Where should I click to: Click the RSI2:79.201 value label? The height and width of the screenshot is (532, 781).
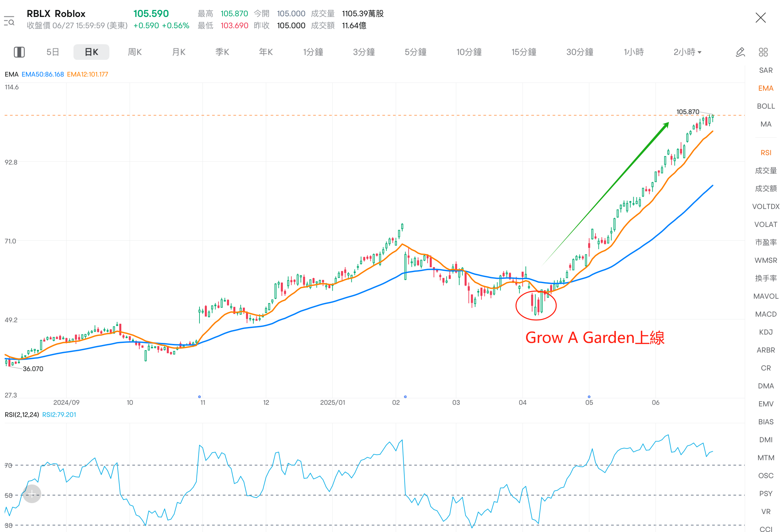pos(59,414)
